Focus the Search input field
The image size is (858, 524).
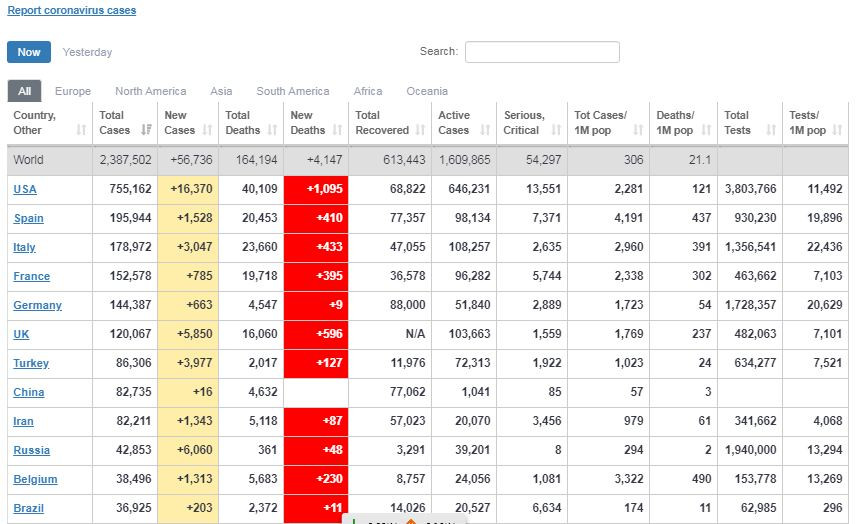542,52
